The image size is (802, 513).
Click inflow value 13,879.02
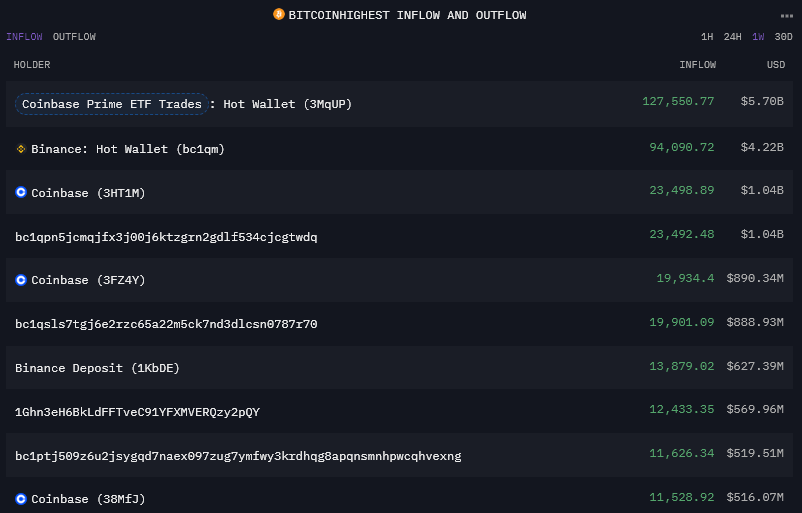point(682,366)
